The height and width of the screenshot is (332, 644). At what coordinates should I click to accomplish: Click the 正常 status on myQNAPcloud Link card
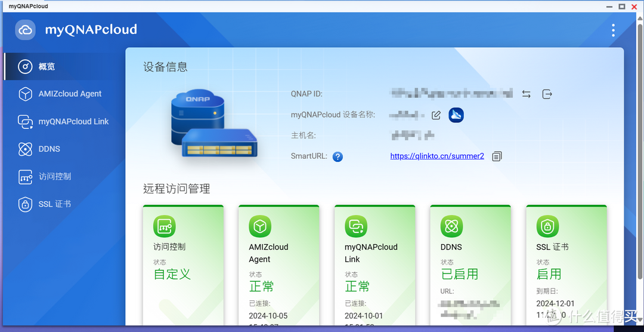[357, 287]
